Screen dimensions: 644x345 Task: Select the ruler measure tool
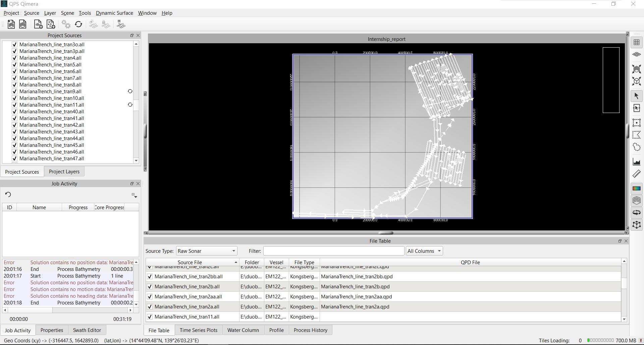tap(637, 174)
